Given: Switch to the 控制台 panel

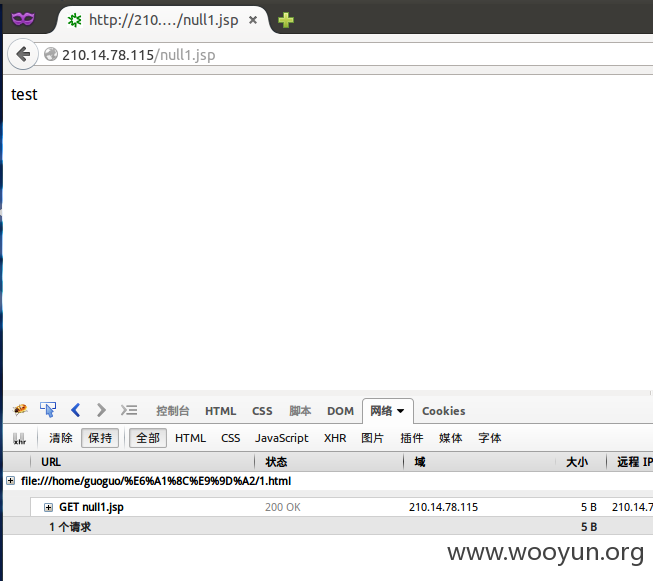Looking at the screenshot, I should 172,411.
